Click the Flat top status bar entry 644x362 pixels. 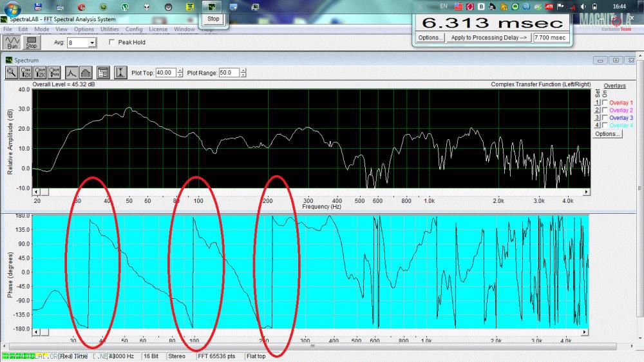coord(256,356)
